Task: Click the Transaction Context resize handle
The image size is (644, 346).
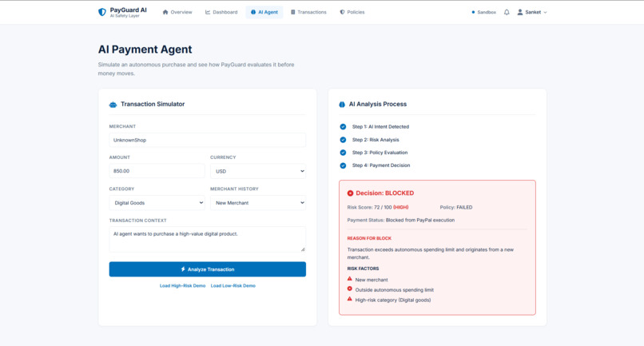Action: (303, 249)
